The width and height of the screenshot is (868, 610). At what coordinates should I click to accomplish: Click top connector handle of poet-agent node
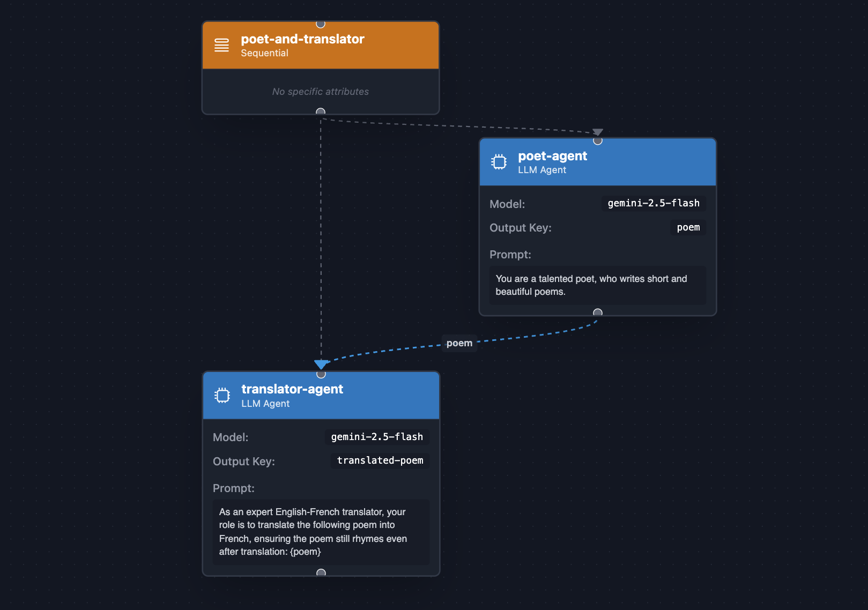coord(598,140)
